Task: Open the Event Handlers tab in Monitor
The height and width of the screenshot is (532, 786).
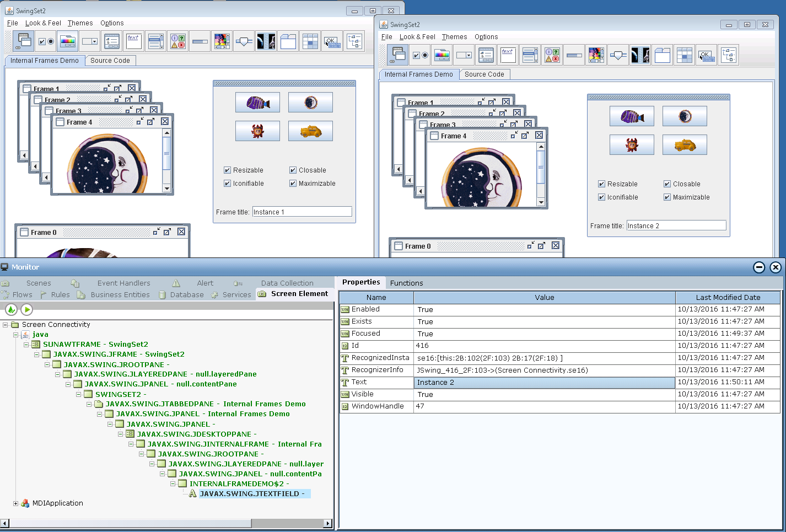Action: coord(123,283)
